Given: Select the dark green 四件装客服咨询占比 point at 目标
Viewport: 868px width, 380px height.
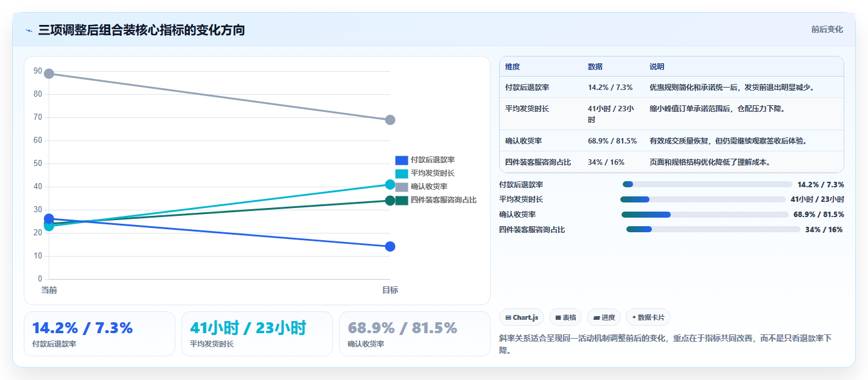Looking at the screenshot, I should [x=390, y=201].
